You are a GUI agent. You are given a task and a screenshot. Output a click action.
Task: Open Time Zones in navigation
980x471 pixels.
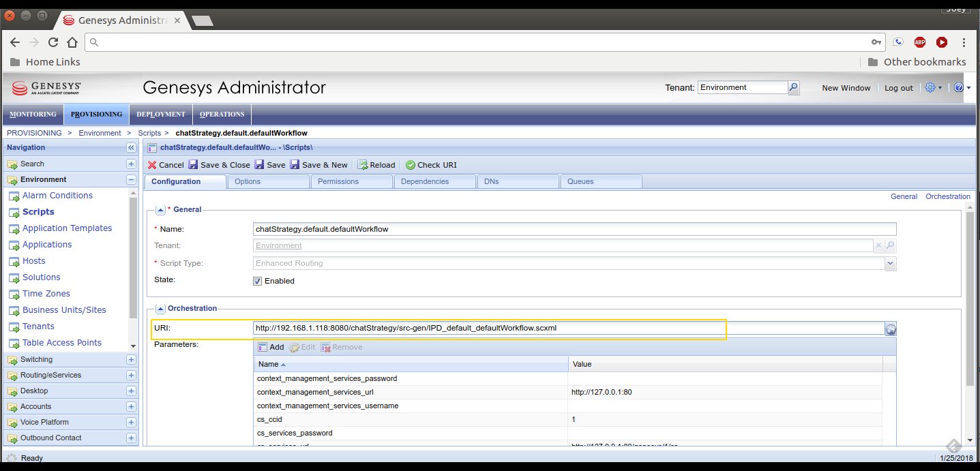pyautogui.click(x=46, y=294)
